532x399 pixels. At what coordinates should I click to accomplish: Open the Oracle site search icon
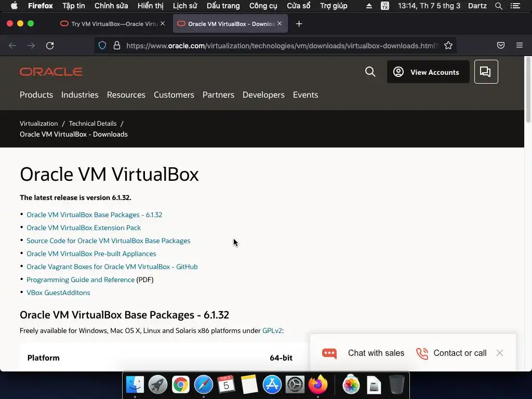coord(370,72)
